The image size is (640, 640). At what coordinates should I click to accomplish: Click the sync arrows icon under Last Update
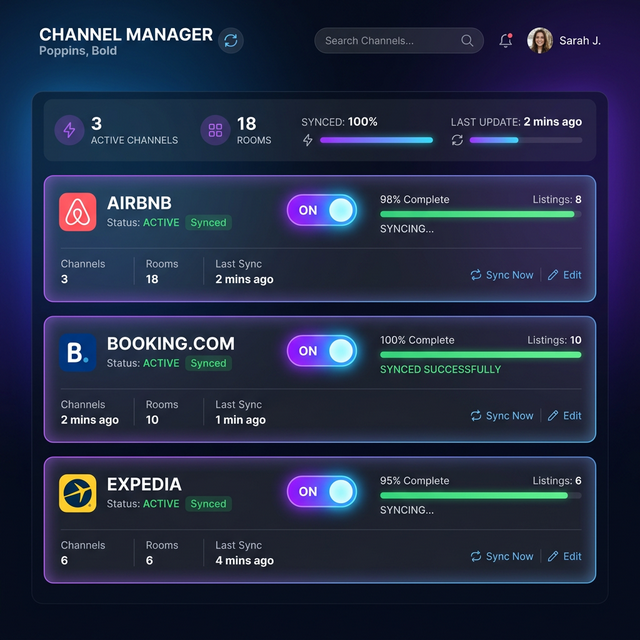[457, 140]
